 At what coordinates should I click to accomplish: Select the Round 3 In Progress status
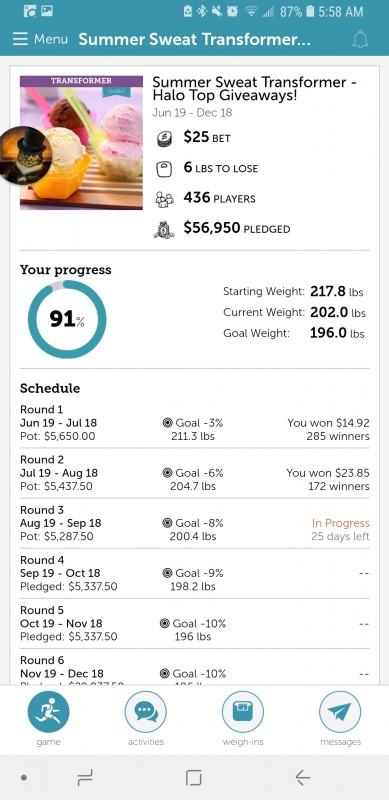pyautogui.click(x=341, y=523)
